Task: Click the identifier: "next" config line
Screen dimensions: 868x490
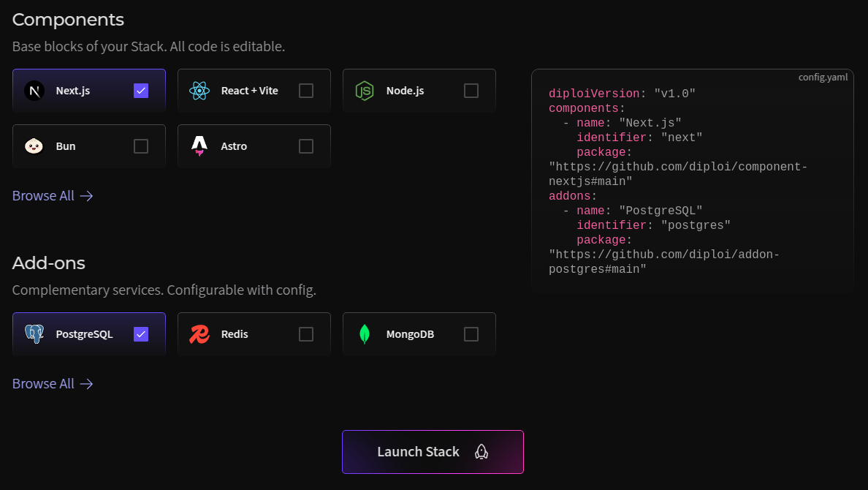Action: click(x=639, y=137)
